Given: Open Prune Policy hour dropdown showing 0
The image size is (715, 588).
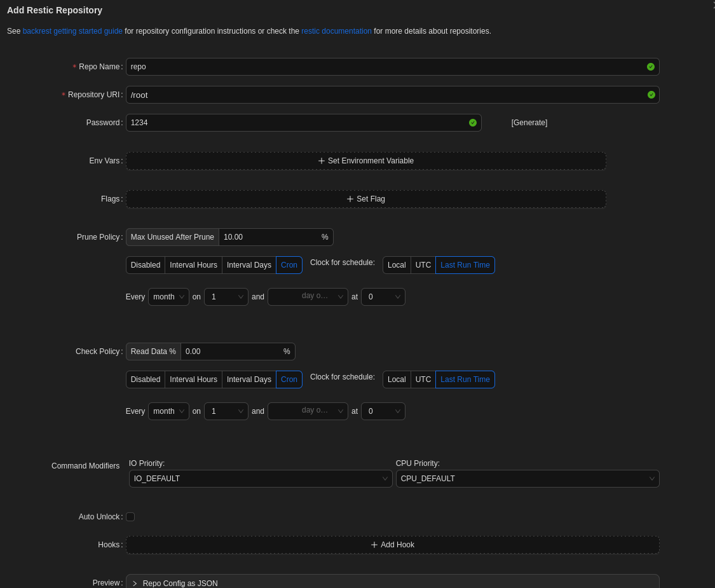Looking at the screenshot, I should [x=383, y=297].
